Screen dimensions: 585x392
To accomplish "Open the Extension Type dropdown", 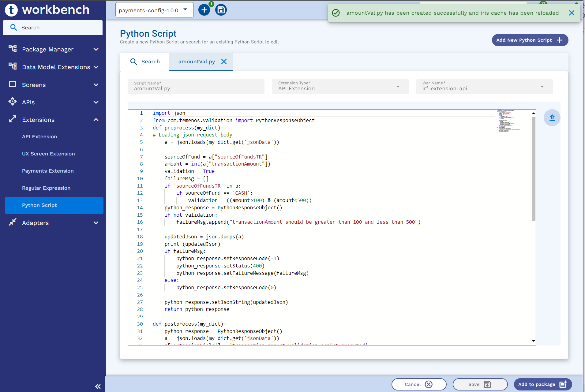I will pos(340,87).
